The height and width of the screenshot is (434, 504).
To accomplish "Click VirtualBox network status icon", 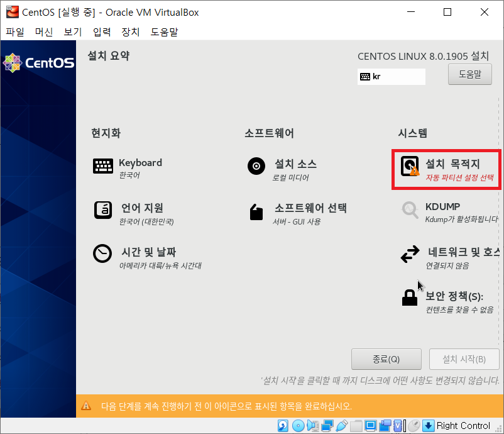I will pos(327,426).
